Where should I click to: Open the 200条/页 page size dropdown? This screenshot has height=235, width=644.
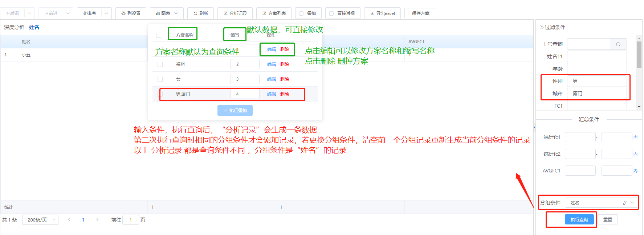pos(40,220)
